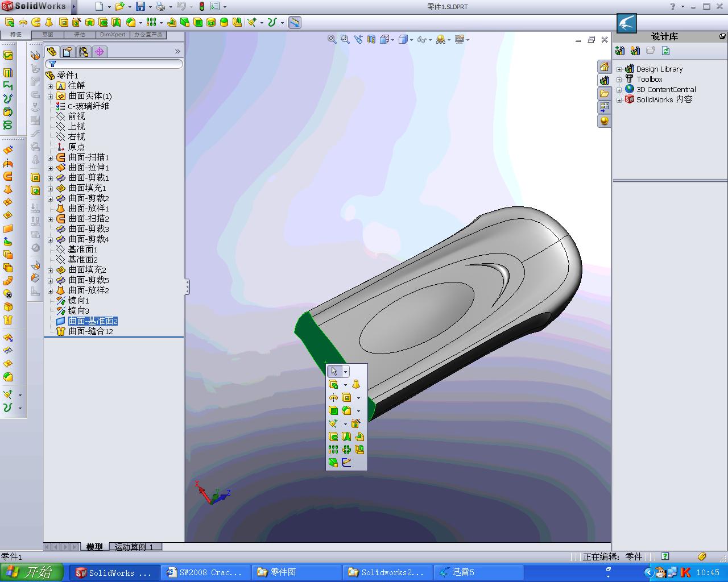Select the 右视 plane in the tree
The width and height of the screenshot is (728, 582).
[x=76, y=137]
